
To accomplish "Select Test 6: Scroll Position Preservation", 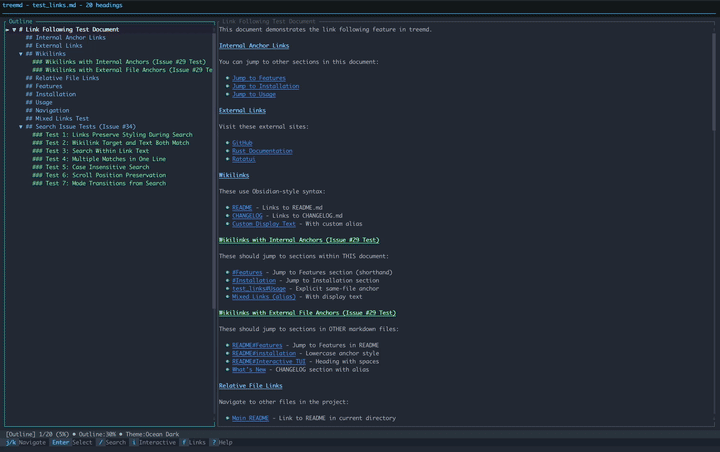I will click(x=99, y=175).
